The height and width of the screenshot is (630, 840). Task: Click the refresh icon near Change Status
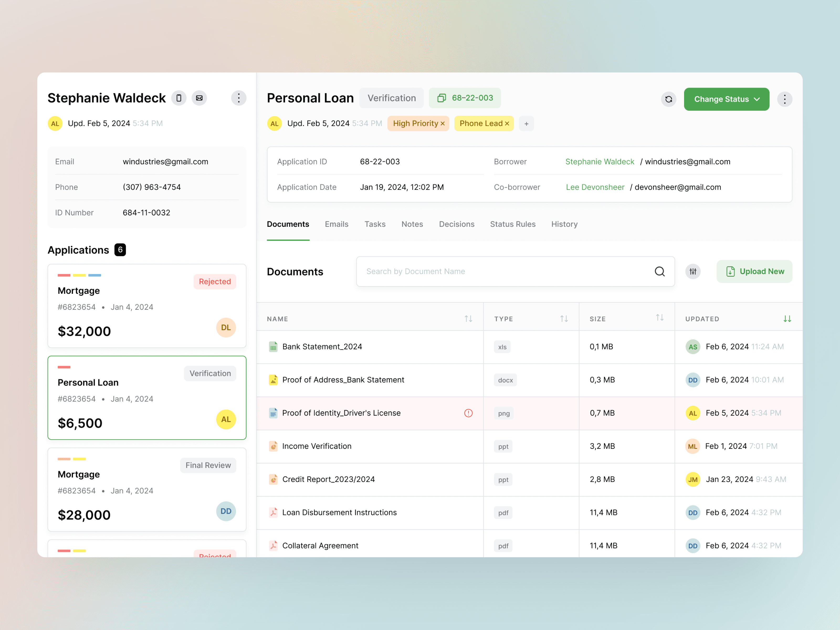pyautogui.click(x=668, y=99)
